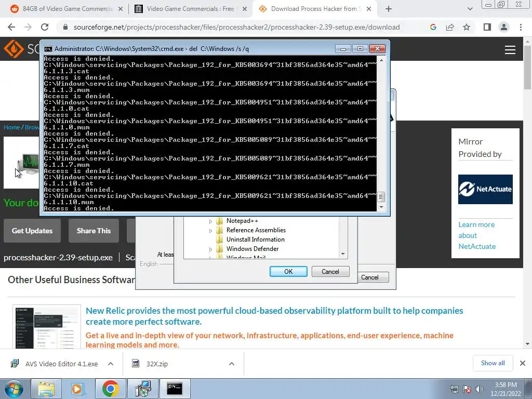Open Windows Media Player taskbar icon
This screenshot has width=532, height=399.
pyautogui.click(x=78, y=389)
